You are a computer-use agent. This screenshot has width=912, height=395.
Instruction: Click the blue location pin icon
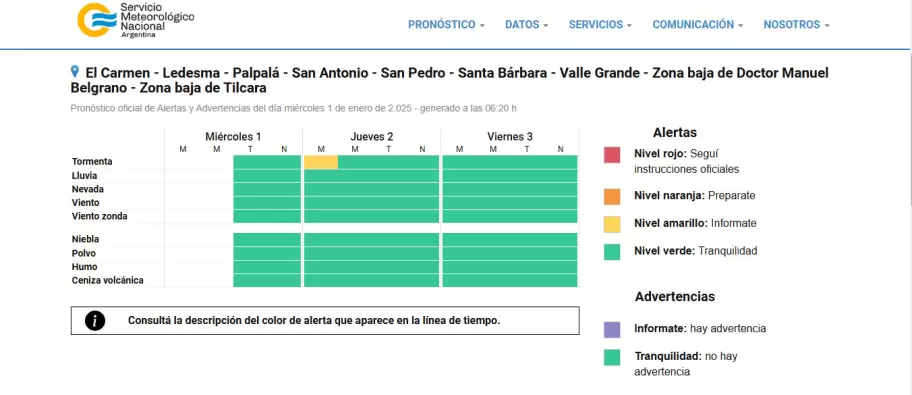click(74, 72)
